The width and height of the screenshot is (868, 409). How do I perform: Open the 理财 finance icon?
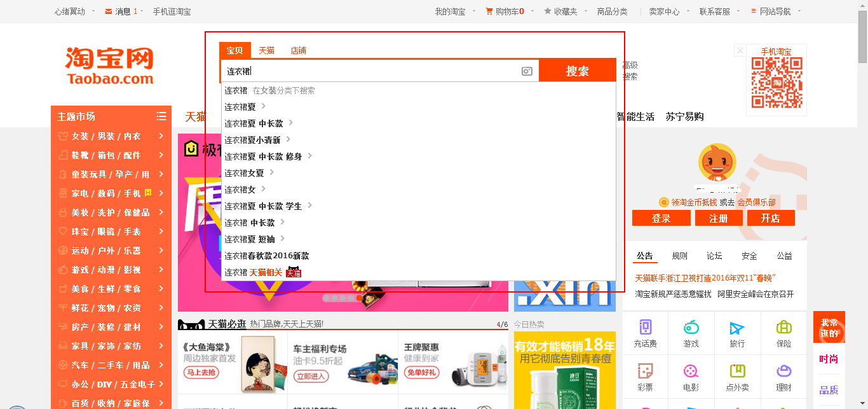click(x=783, y=371)
